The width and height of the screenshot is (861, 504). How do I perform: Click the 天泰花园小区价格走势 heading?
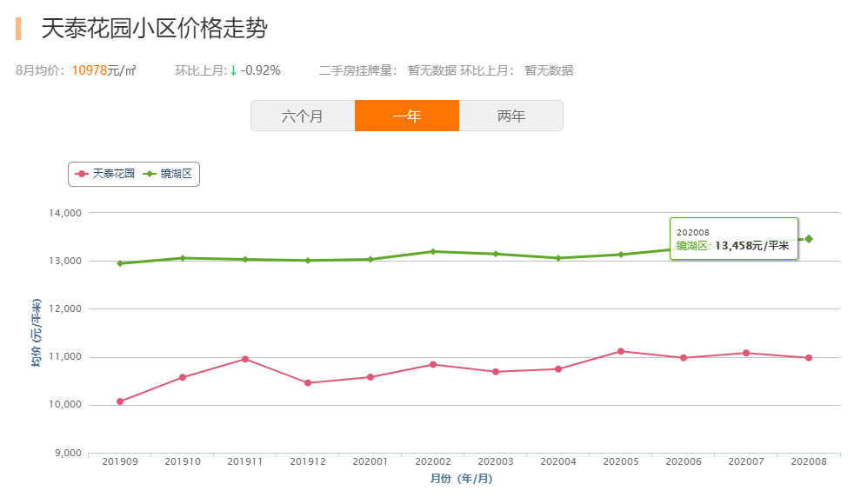(155, 29)
